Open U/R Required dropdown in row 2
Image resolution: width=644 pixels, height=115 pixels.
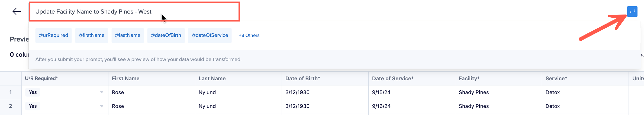[x=102, y=106]
